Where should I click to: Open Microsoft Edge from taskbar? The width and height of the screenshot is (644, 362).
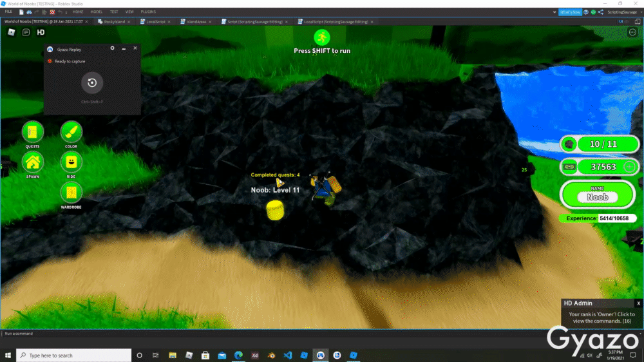[238, 356]
